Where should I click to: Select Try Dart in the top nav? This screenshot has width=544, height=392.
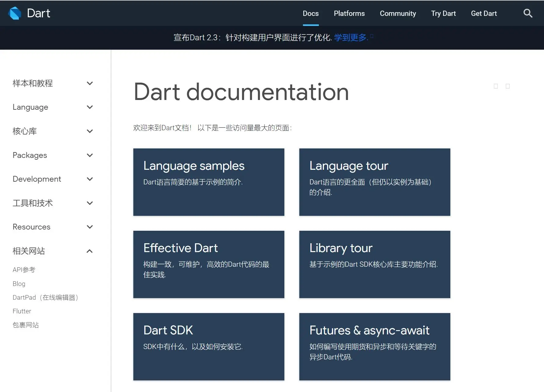coord(443,13)
